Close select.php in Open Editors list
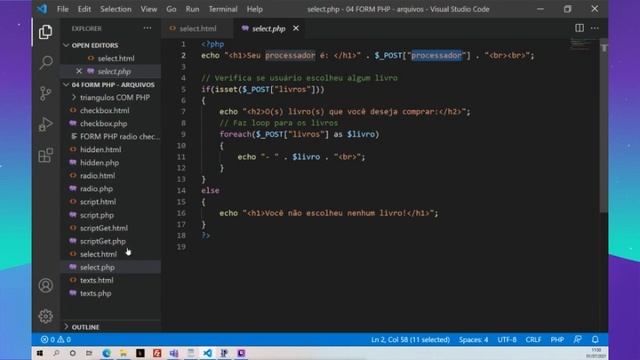Image resolution: width=640 pixels, height=360 pixels. 79,71
